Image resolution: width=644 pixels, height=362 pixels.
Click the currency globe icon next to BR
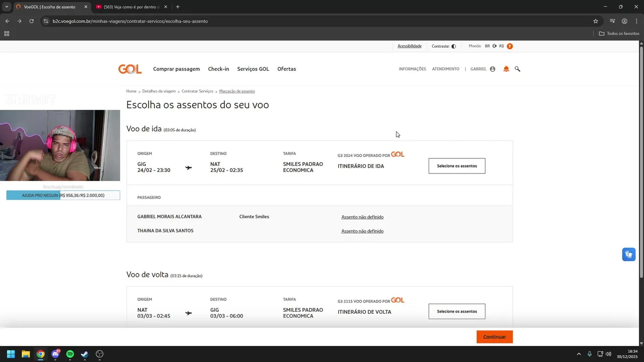[495, 46]
